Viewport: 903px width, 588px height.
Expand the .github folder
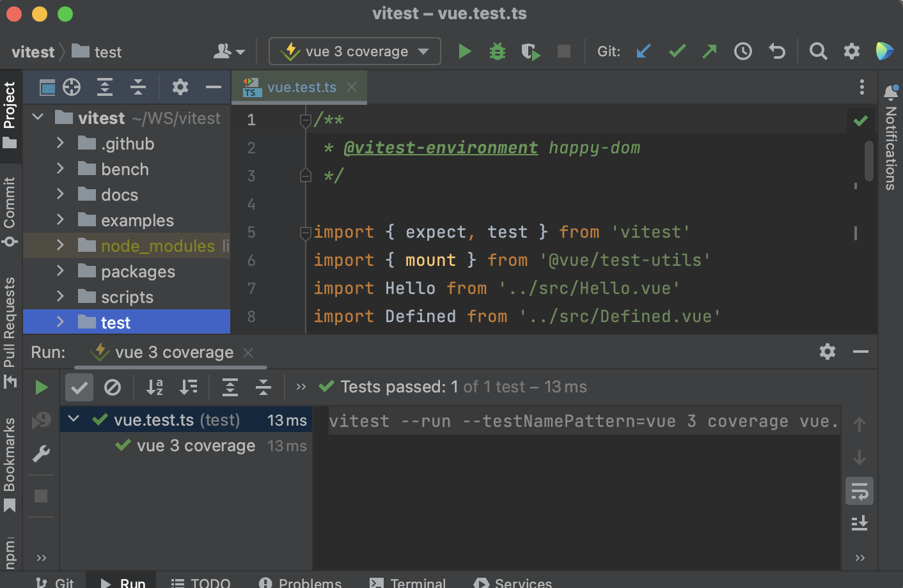(x=60, y=143)
